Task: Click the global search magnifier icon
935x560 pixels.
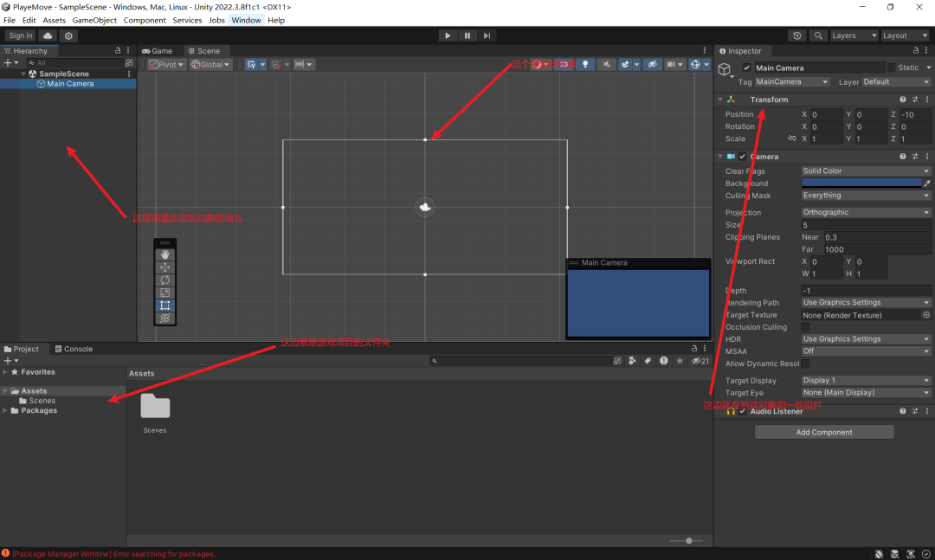Action: [818, 35]
